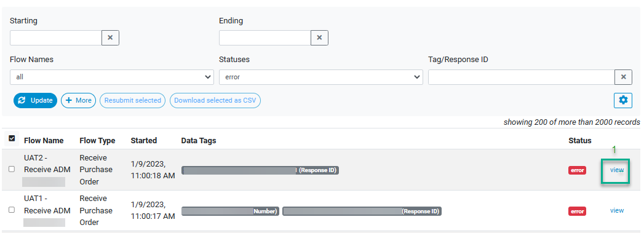Toggle the select-all header checkbox
This screenshot has width=644, height=233.
12,139
